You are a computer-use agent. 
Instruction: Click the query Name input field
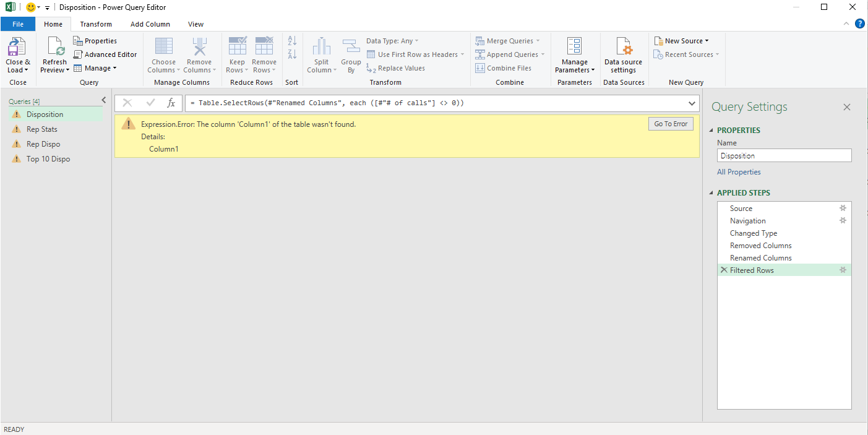click(x=784, y=156)
